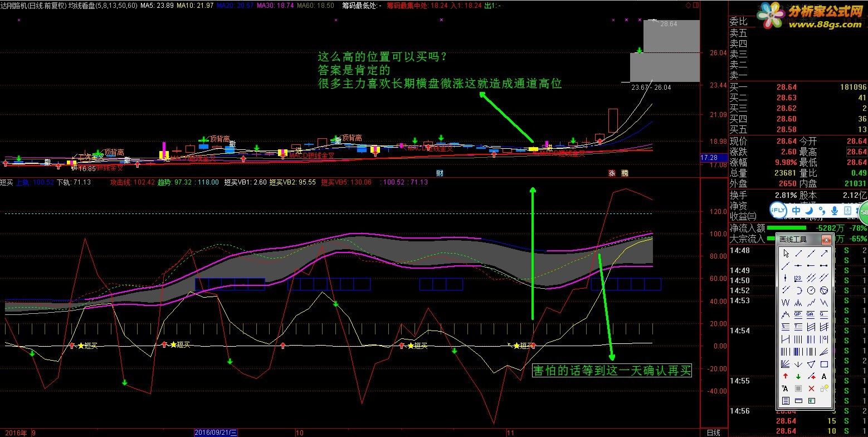The image size is (868, 437).
Task: Click the iFLY microphone voice input
Action: 834,211
